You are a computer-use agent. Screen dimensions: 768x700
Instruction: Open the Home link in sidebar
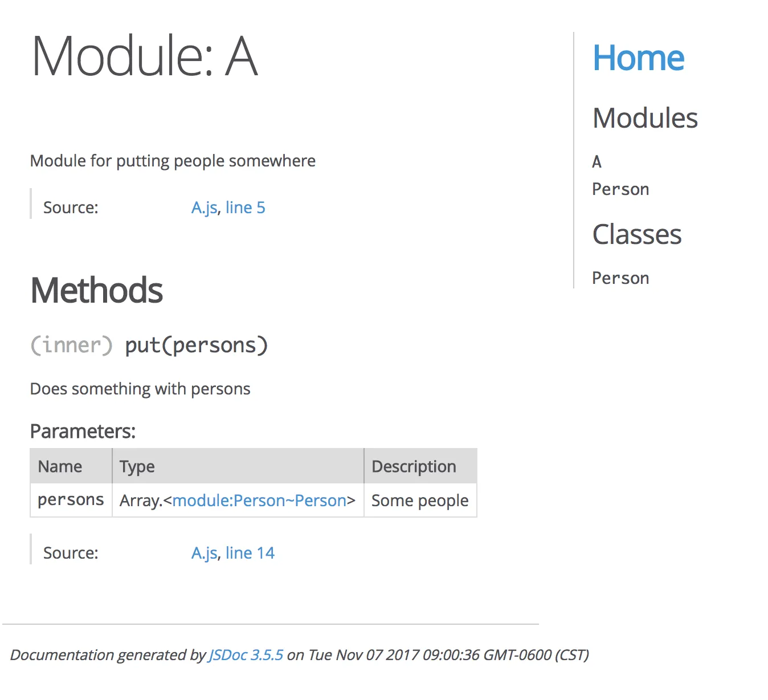[638, 58]
